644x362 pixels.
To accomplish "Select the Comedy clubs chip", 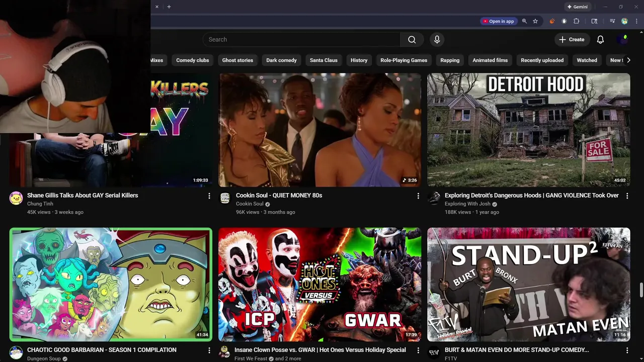I will coord(192,60).
